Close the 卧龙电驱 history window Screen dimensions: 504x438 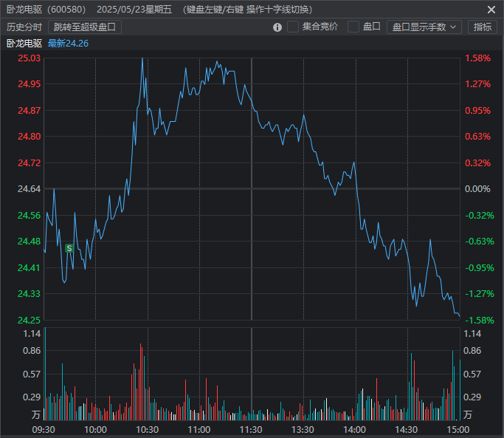[491, 10]
